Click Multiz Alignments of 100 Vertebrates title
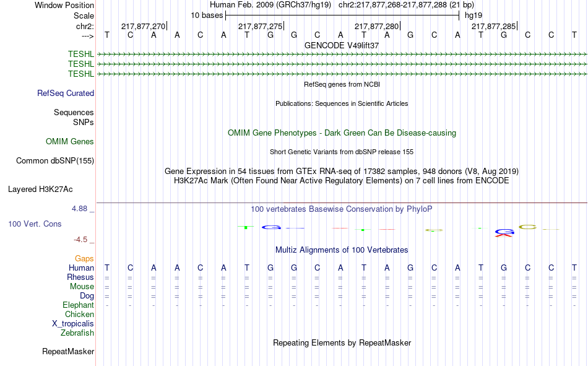Viewport: 588px width, 366px height. coord(342,250)
